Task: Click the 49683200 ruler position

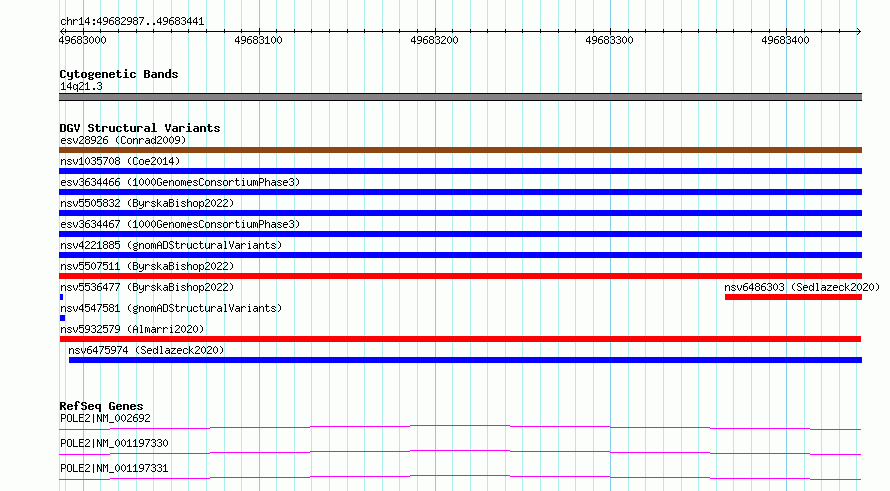Action: (x=434, y=40)
